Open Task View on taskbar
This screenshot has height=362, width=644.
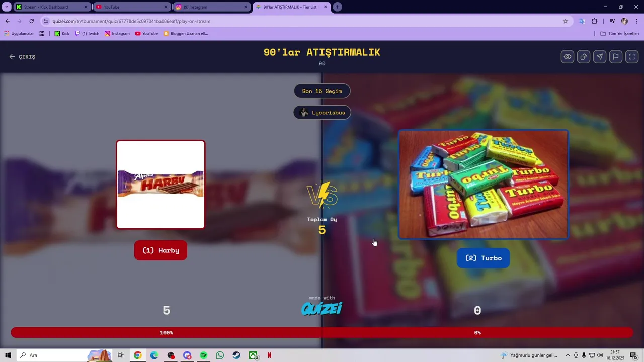coord(121,355)
